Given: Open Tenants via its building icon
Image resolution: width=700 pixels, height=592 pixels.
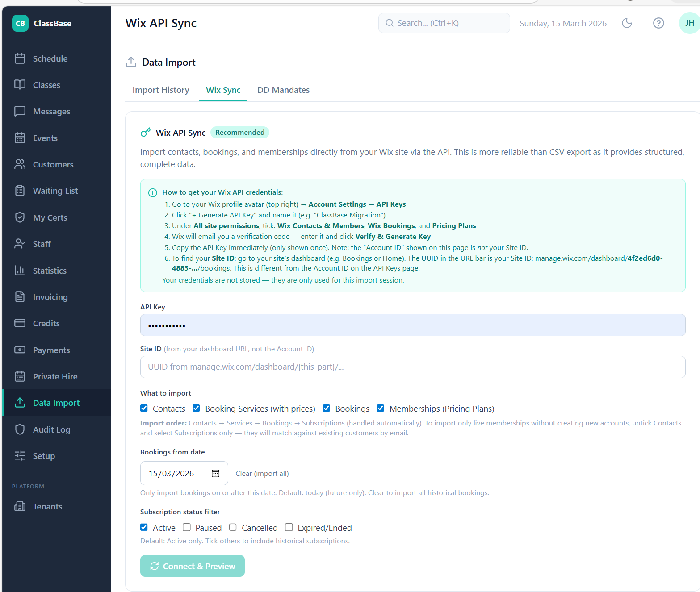Looking at the screenshot, I should [20, 506].
